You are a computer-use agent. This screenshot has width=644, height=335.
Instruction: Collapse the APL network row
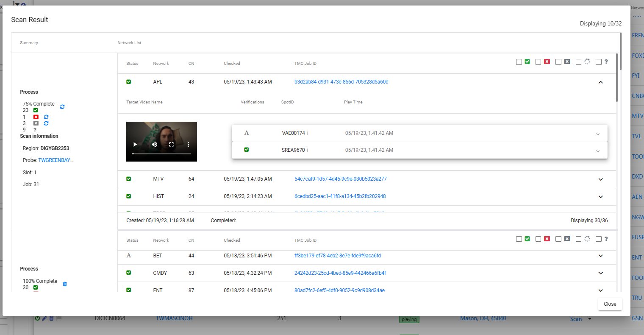click(600, 82)
